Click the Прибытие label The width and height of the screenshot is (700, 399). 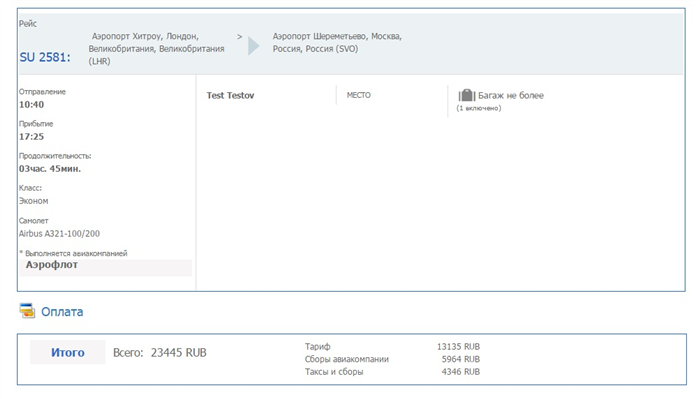(x=36, y=124)
